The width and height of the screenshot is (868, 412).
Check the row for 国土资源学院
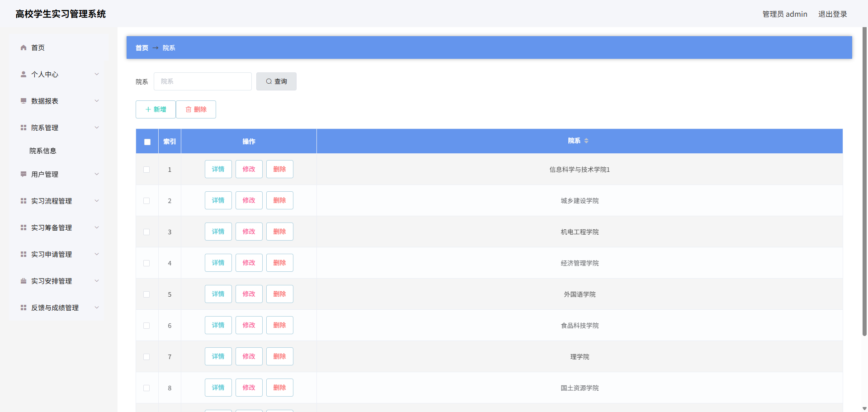pos(146,388)
